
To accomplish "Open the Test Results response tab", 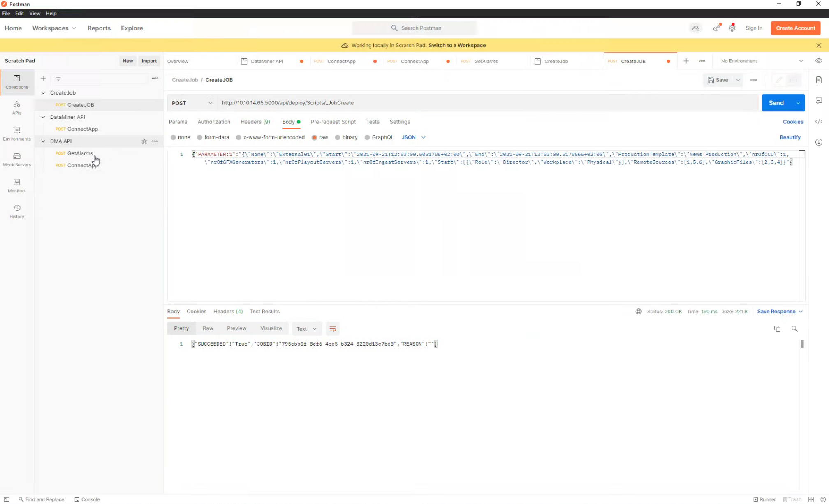I will (x=264, y=312).
